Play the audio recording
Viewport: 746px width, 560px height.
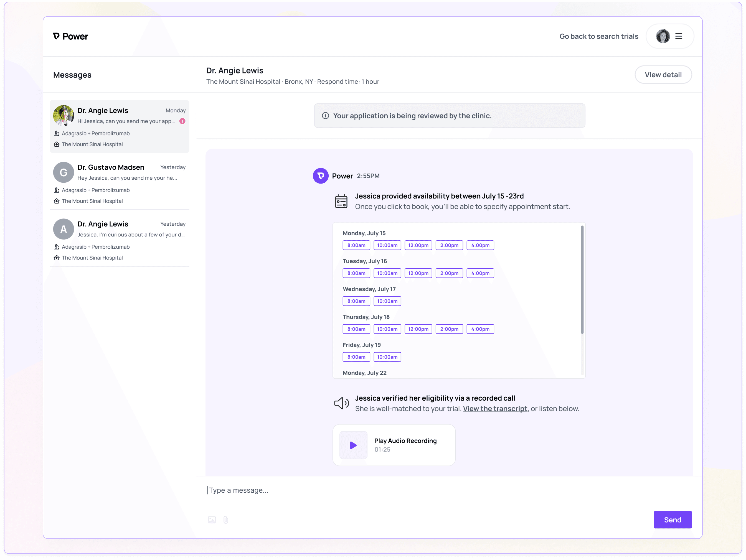(353, 445)
